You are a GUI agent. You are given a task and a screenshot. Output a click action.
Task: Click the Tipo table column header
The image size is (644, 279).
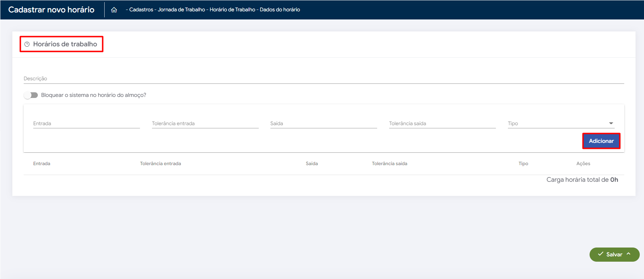[523, 163]
